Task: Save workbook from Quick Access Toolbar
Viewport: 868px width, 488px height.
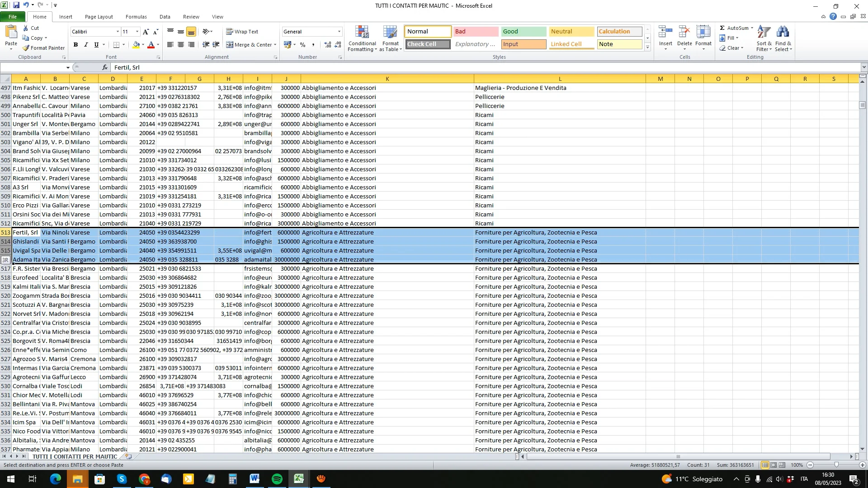Action: [16, 5]
